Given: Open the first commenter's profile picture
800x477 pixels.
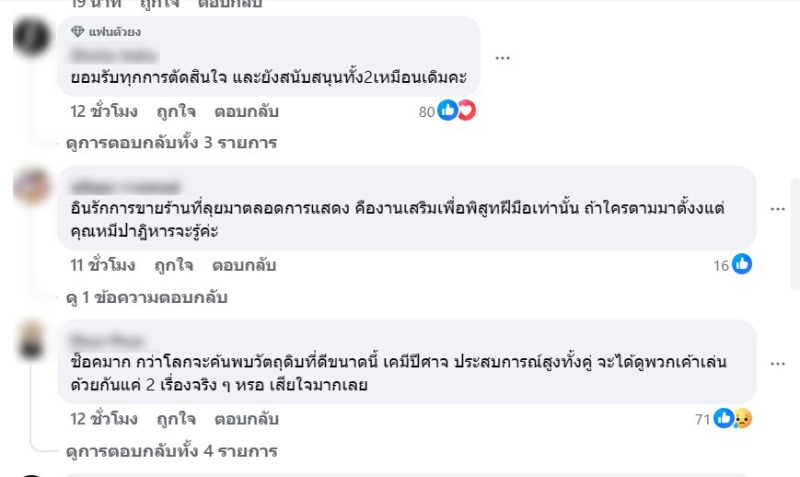Looking at the screenshot, I should pos(32,38).
